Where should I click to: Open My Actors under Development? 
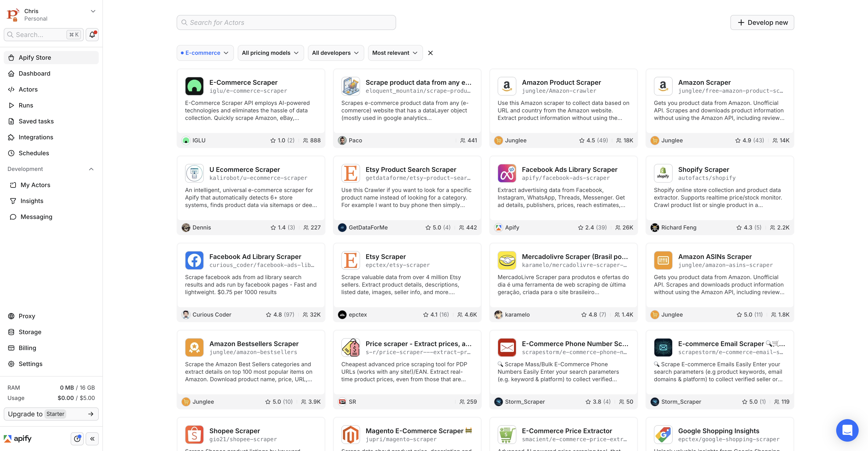pos(51,185)
